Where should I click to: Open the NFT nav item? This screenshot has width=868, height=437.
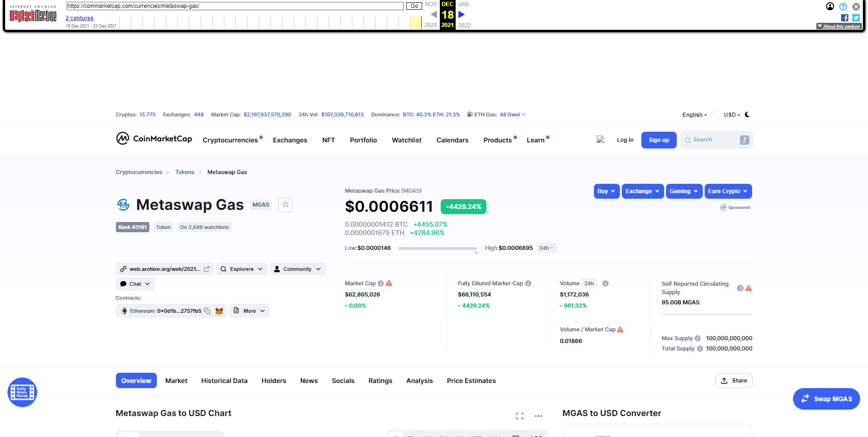pos(329,140)
